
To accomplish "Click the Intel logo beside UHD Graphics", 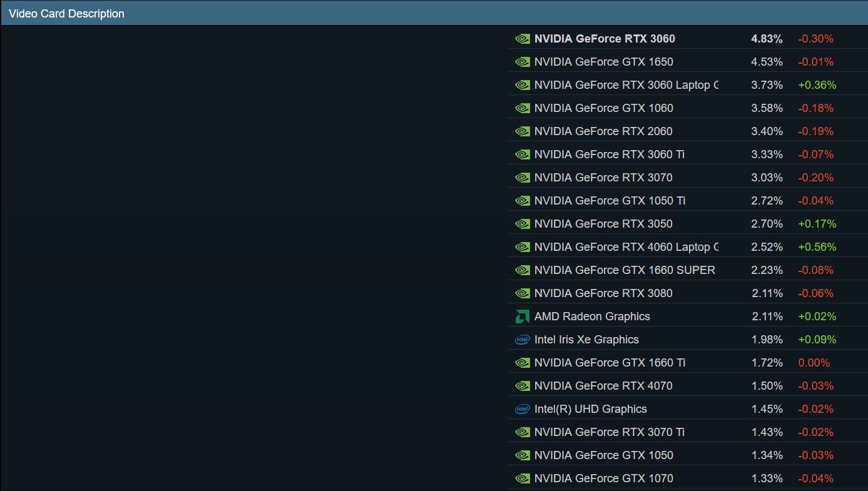I will pos(522,409).
